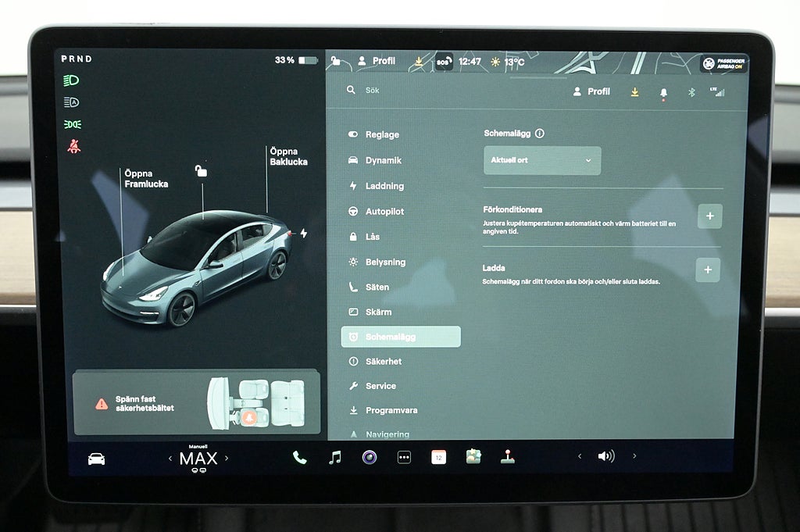Add a Ladda schedule with plus button
The image size is (800, 532).
(x=708, y=270)
